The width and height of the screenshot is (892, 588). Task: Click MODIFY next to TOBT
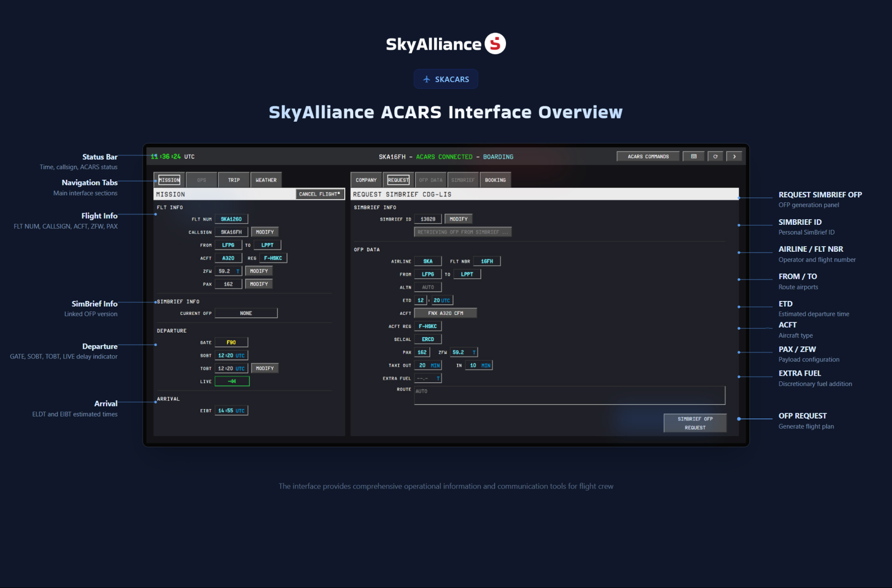click(264, 368)
